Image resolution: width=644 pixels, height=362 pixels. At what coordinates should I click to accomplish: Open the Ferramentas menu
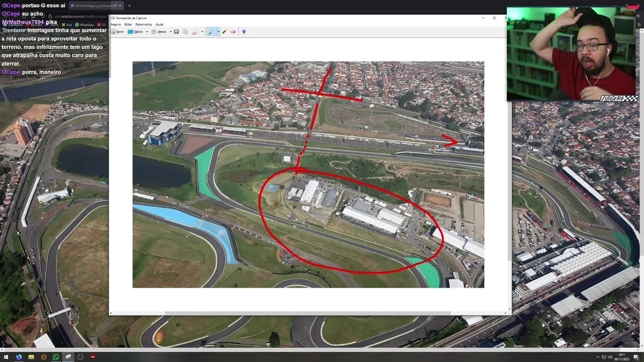[x=143, y=24]
